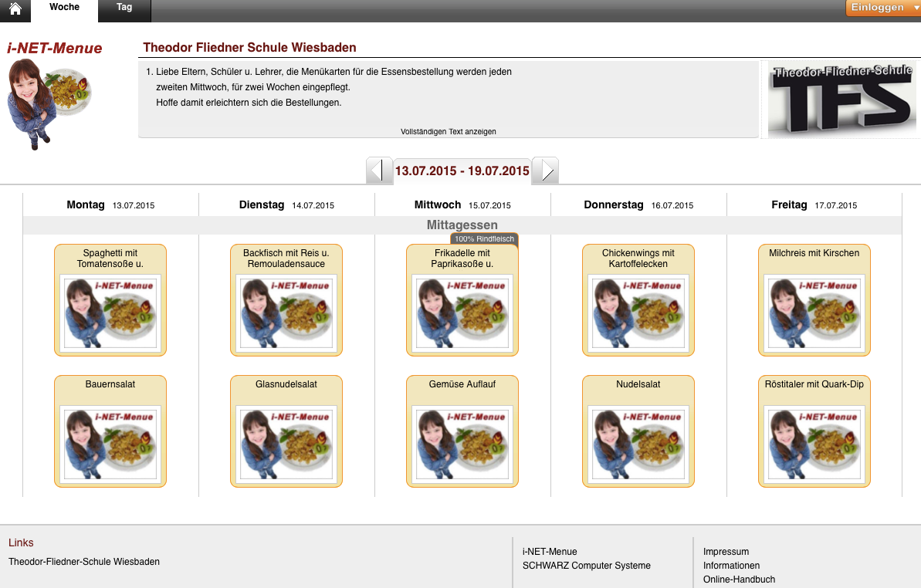Viewport: 921px width, 588px height.
Task: Open Theodor-Fliedner-Schule Wiesbaden footer link
Action: point(84,562)
